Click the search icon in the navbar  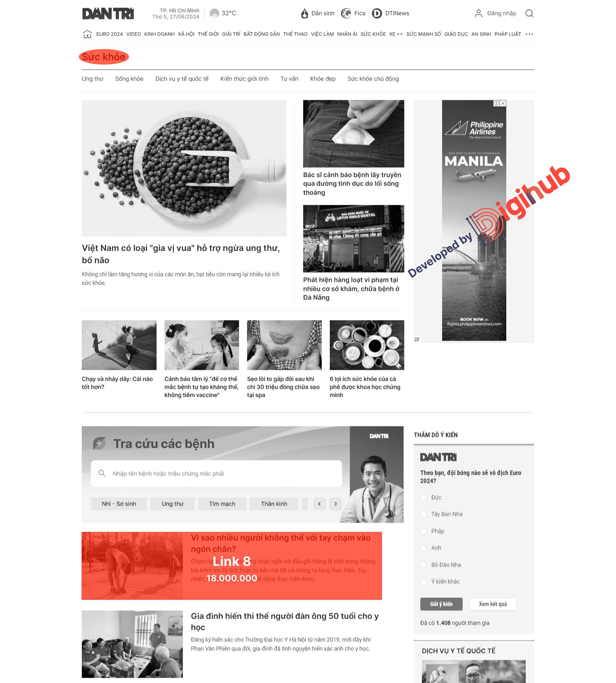click(x=530, y=13)
